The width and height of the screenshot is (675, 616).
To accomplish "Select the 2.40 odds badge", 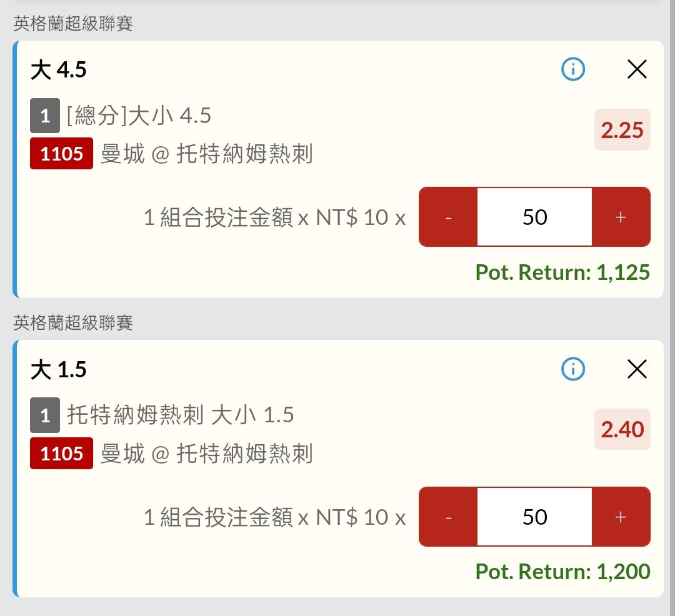I will coord(622,429).
